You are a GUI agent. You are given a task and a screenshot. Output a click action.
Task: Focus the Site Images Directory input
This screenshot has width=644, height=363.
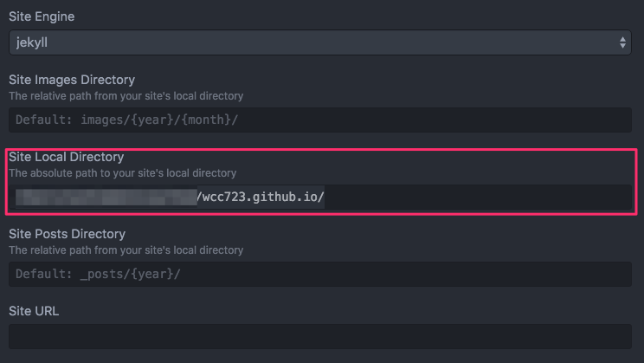tap(320, 120)
